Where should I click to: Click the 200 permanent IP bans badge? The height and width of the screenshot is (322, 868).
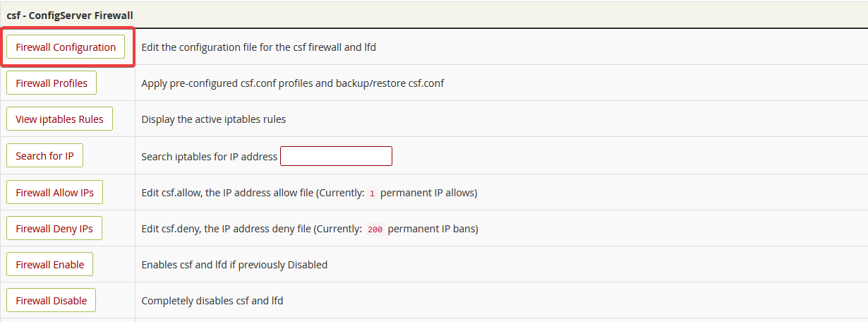(x=375, y=229)
